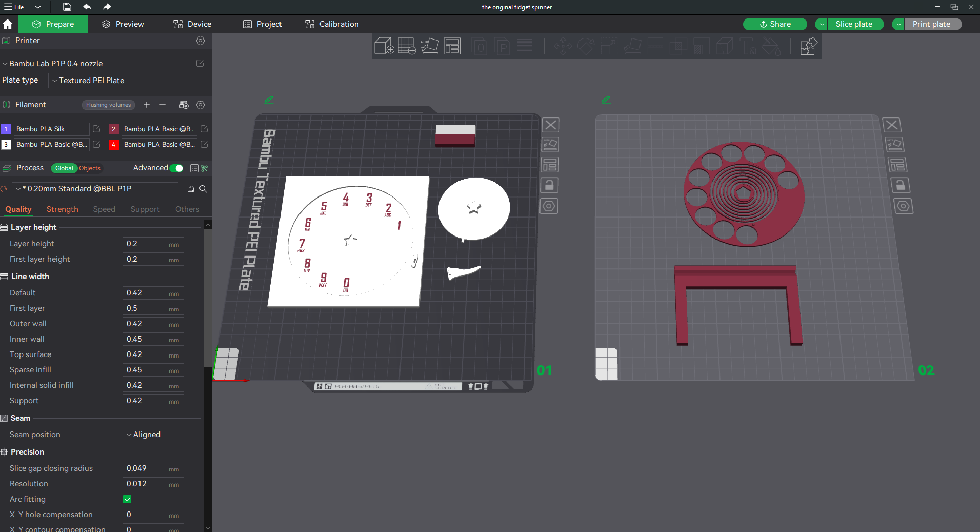The height and width of the screenshot is (532, 980).
Task: Open the AMS filament sync icon
Action: [x=184, y=105]
